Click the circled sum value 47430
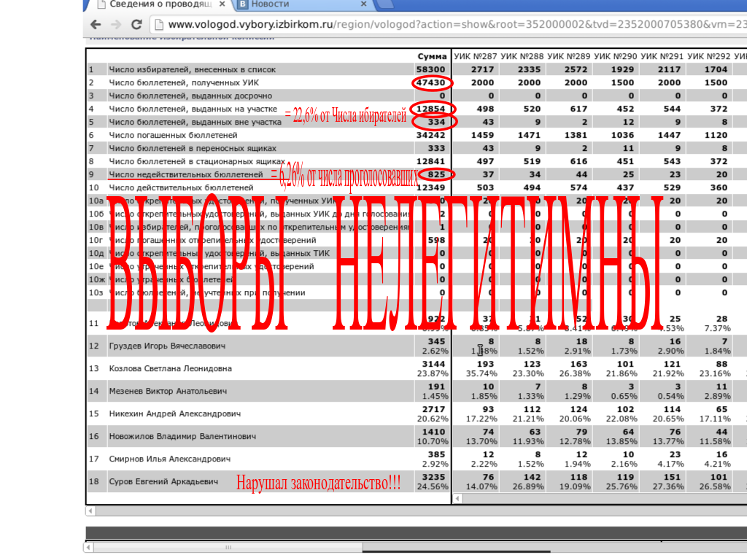 click(431, 82)
